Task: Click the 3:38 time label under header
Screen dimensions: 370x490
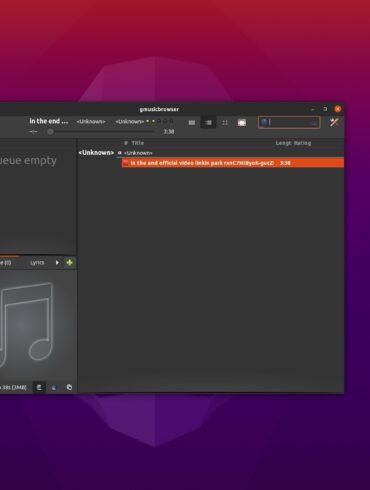Action: pyautogui.click(x=169, y=132)
